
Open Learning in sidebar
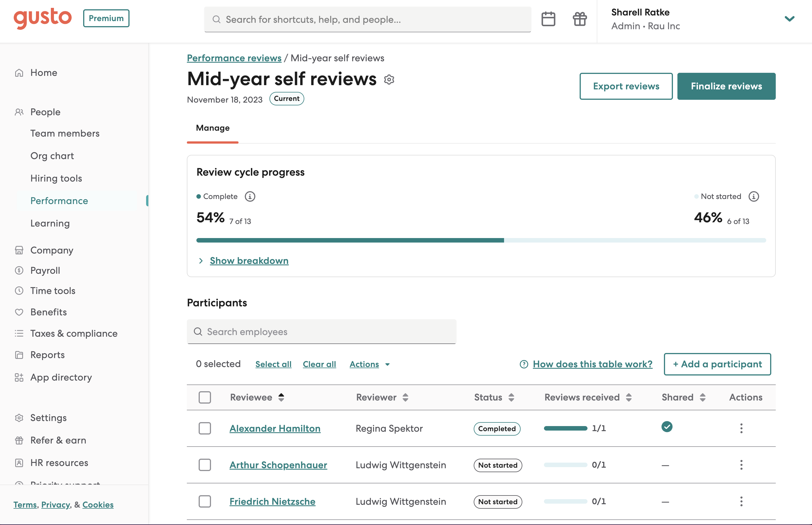point(50,223)
